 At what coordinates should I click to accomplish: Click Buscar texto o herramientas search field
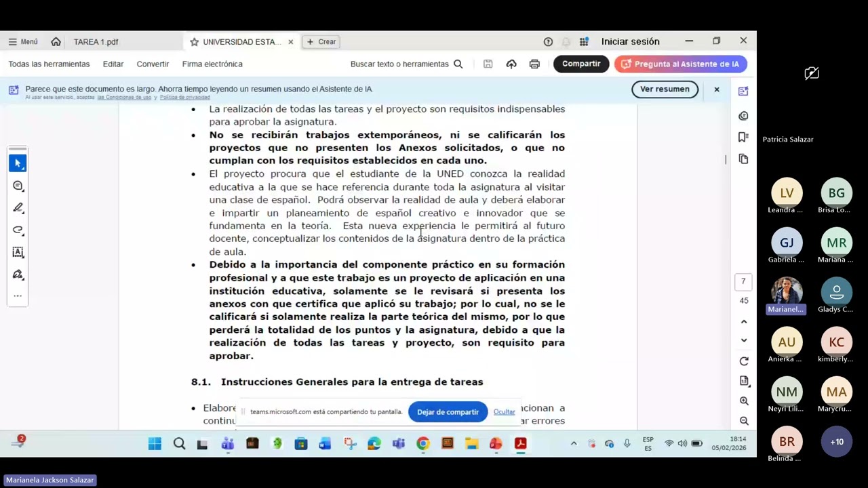point(406,64)
